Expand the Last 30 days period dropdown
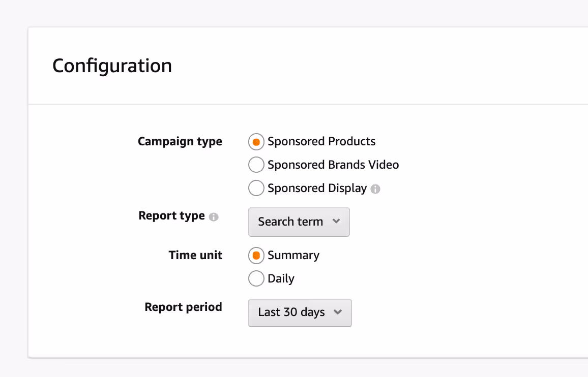This screenshot has height=377, width=588. click(x=300, y=312)
